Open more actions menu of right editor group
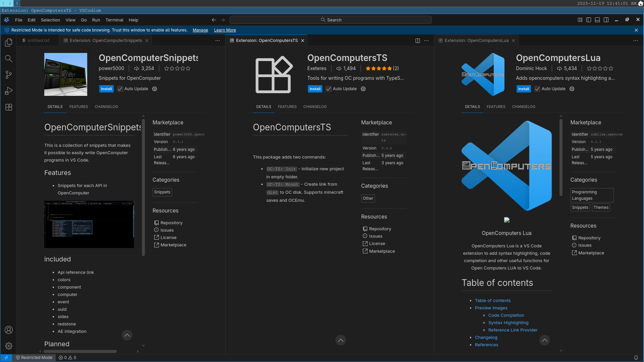The width and height of the screenshot is (644, 362). pyautogui.click(x=636, y=41)
